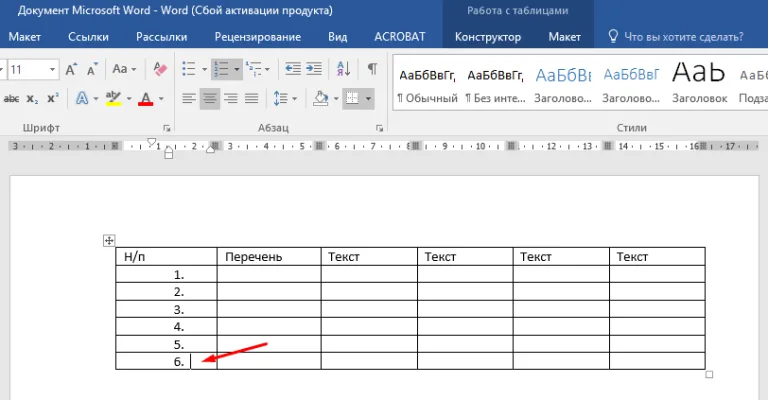The height and width of the screenshot is (400, 768).
Task: Click the Н/п header cell
Action: click(x=166, y=257)
